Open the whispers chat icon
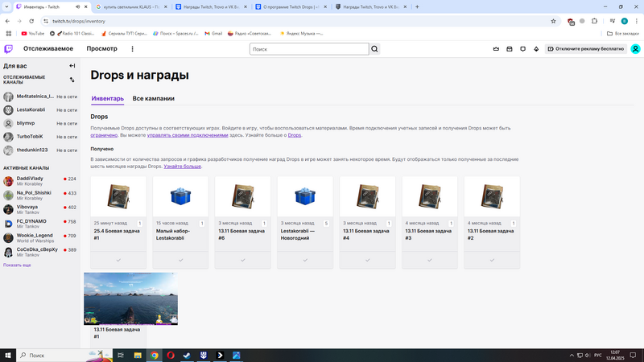This screenshot has width=644, height=362. coord(522,49)
